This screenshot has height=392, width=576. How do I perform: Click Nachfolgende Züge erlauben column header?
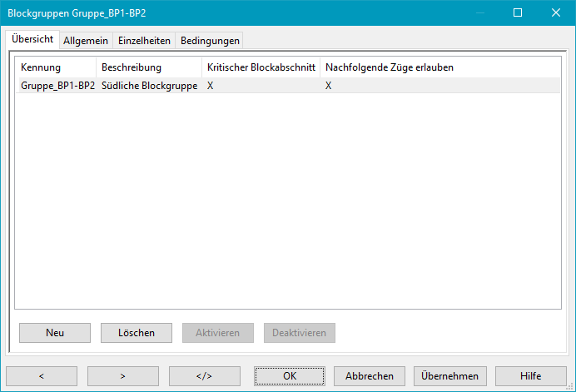click(x=389, y=67)
